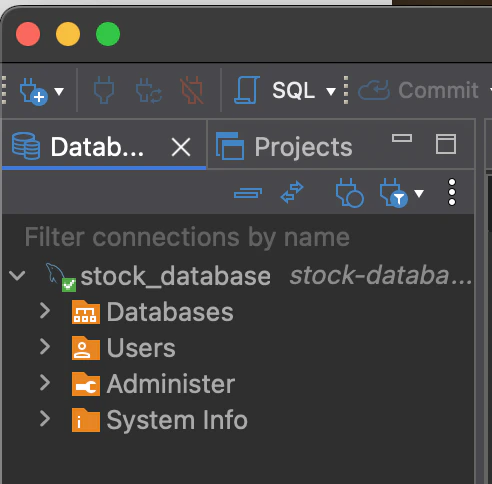Close the Database Navigator tab
Screen dimensions: 492x484
point(181,147)
